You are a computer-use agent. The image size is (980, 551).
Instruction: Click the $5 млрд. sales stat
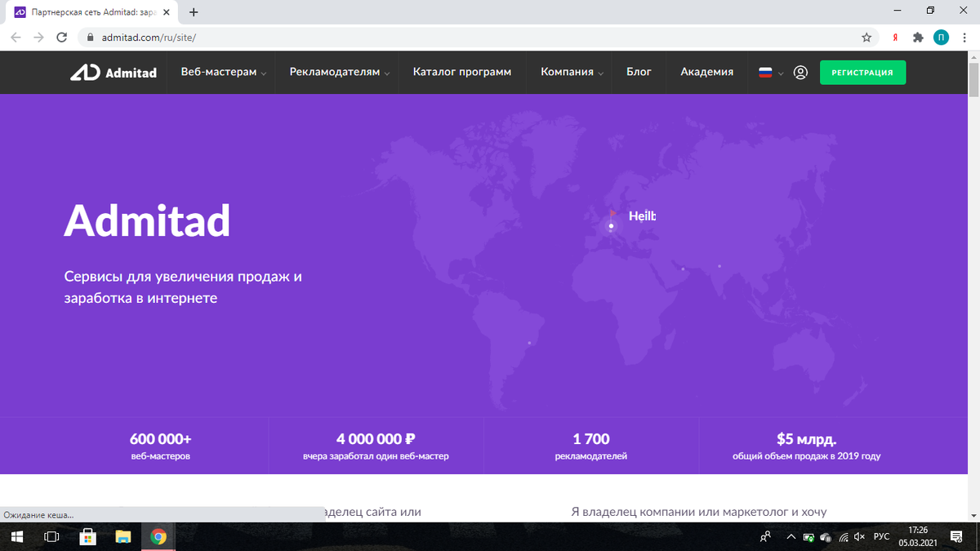[807, 447]
